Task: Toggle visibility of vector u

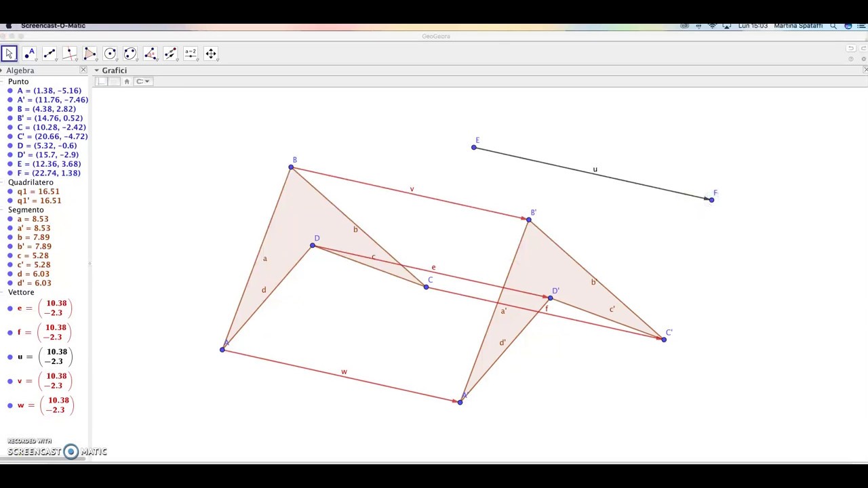Action: click(10, 357)
